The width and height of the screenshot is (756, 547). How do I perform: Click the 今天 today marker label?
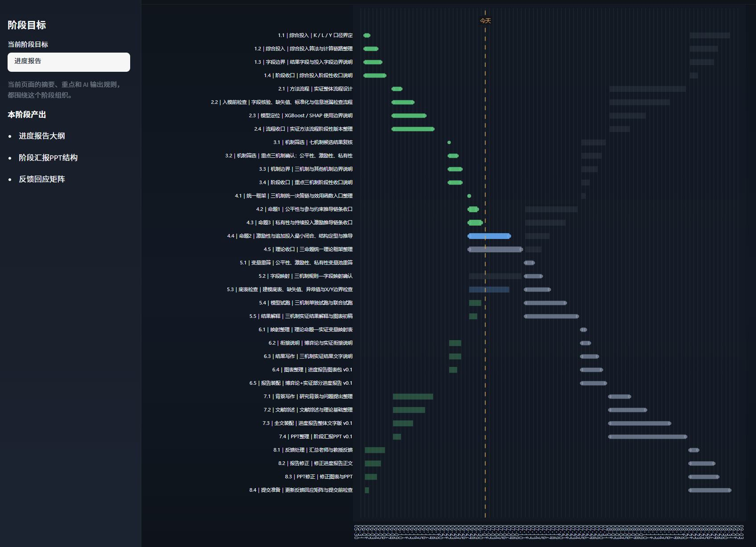click(x=485, y=21)
